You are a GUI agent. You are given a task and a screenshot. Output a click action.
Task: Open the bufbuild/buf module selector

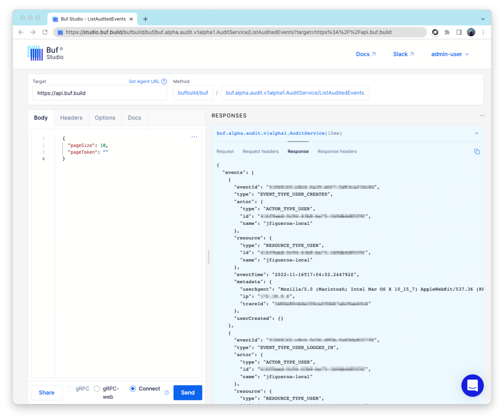193,93
